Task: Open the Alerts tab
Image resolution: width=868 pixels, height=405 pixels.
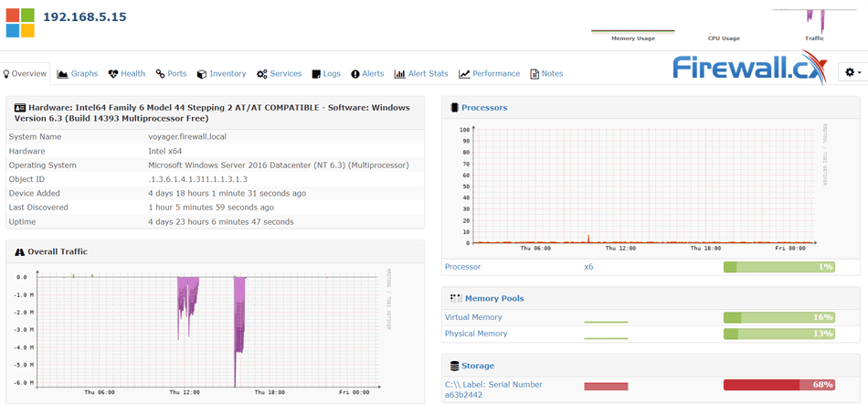Action: tap(367, 74)
